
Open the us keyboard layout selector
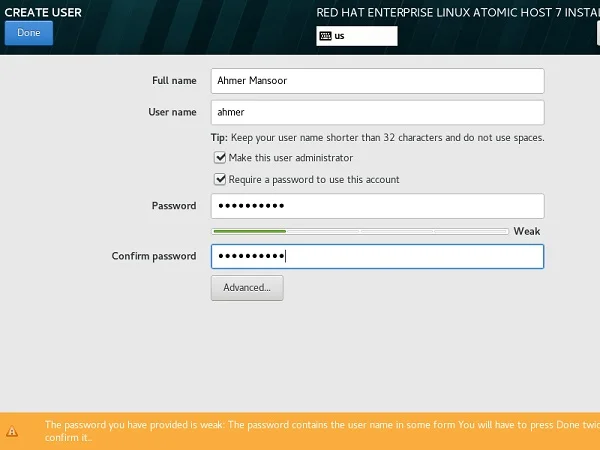pos(357,36)
